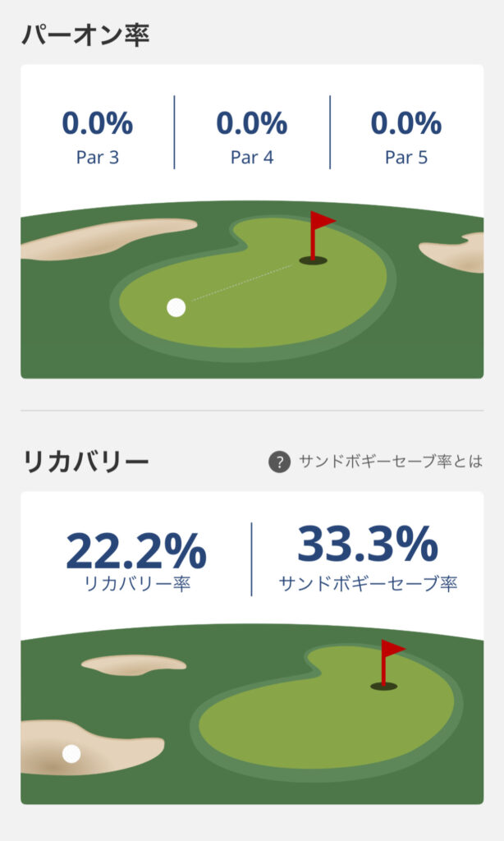This screenshot has width=504, height=841.
Task: Tap the Par 3 label
Action: click(98, 158)
